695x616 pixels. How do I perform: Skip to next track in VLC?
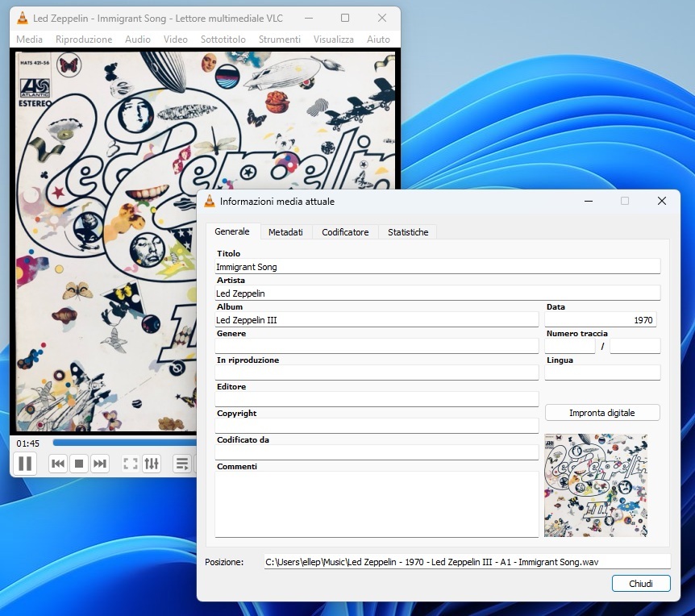pyautogui.click(x=100, y=464)
